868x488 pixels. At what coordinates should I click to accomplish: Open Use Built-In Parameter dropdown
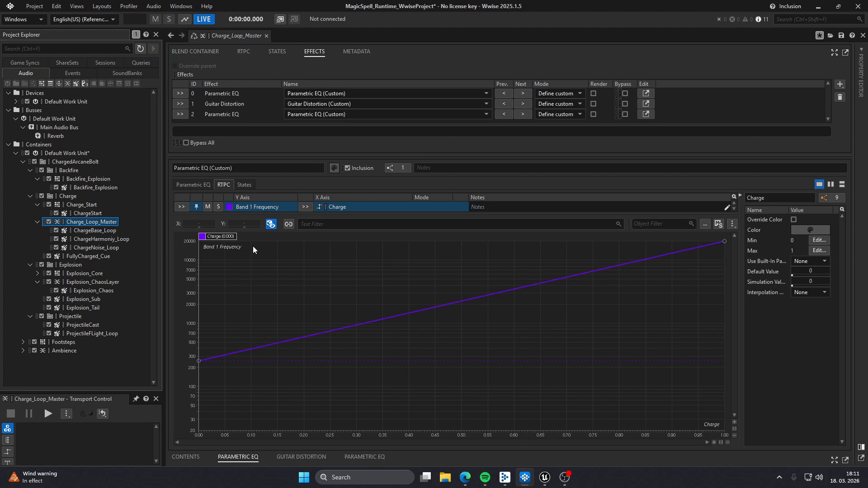810,261
